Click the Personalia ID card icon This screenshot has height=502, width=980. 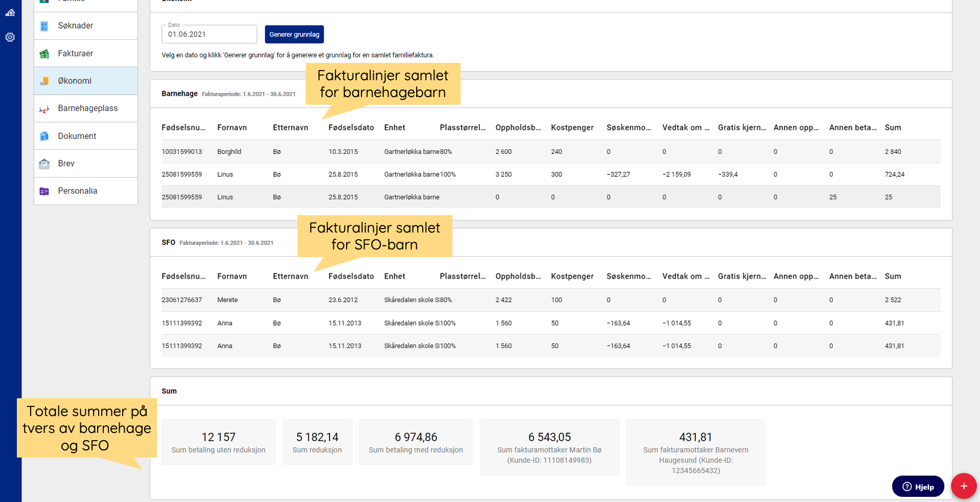tap(44, 191)
